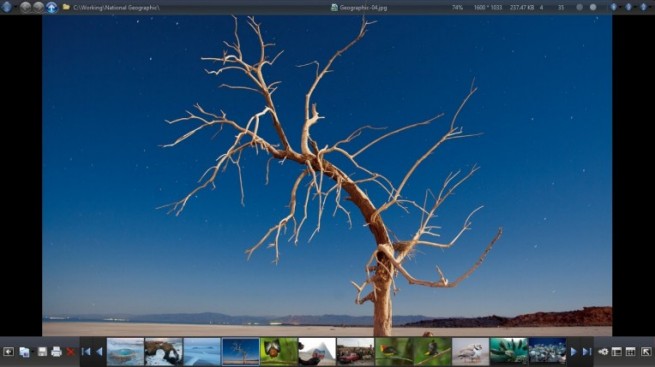Click the diagonal-arrow fullscreen icon at bottom-right
Screen dimensions: 655x367
point(646,352)
